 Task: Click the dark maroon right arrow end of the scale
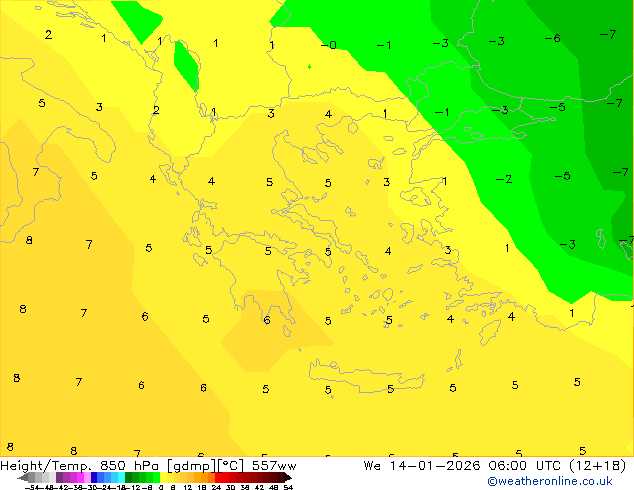[x=288, y=478]
